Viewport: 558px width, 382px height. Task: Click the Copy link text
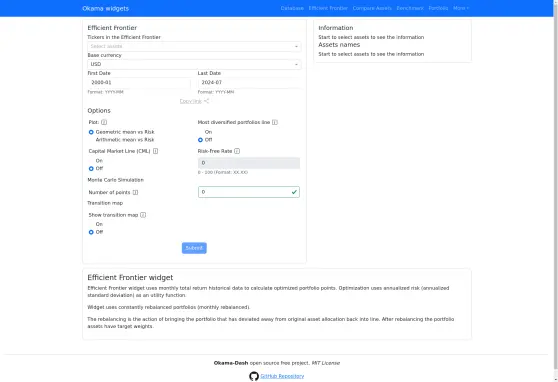coord(191,101)
